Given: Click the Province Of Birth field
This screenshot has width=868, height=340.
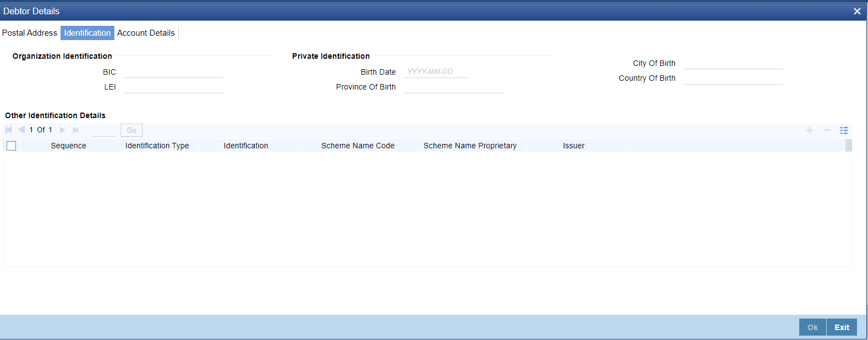Looking at the screenshot, I should pyautogui.click(x=453, y=87).
